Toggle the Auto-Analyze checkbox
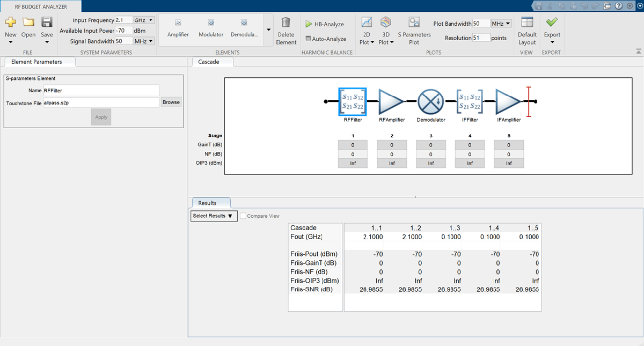The image size is (644, 346). (x=308, y=39)
